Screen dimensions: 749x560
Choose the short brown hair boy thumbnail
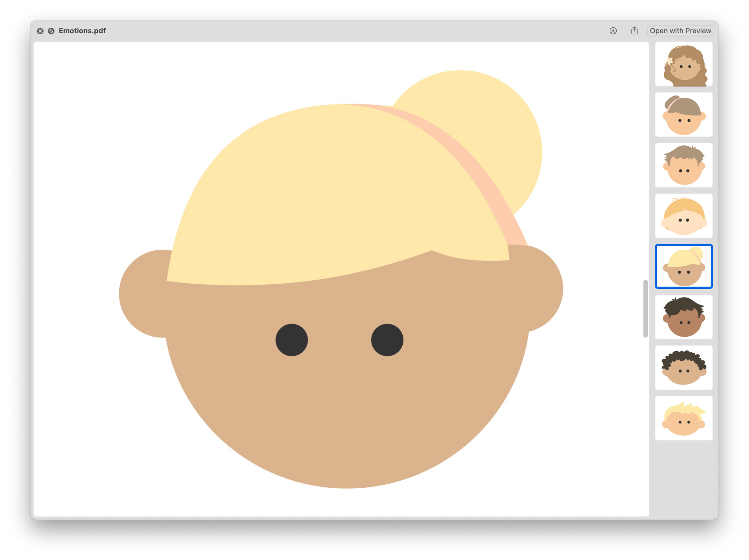[x=683, y=165]
